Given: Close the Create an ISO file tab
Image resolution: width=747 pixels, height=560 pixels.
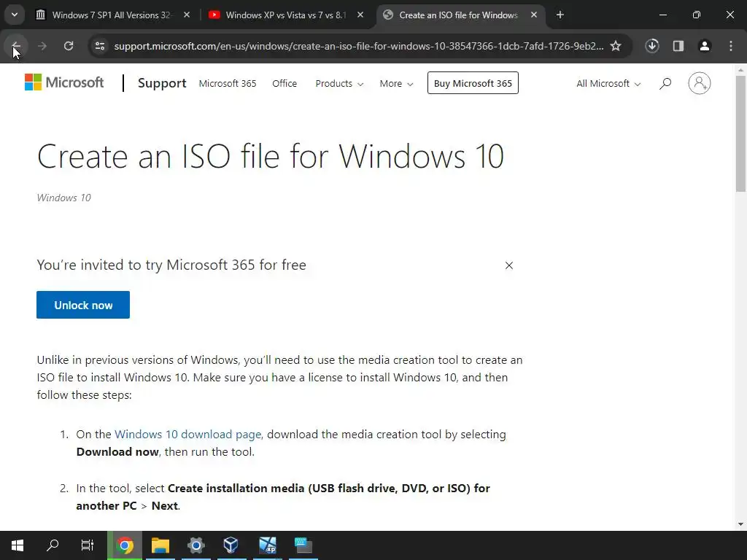Looking at the screenshot, I should pos(534,15).
